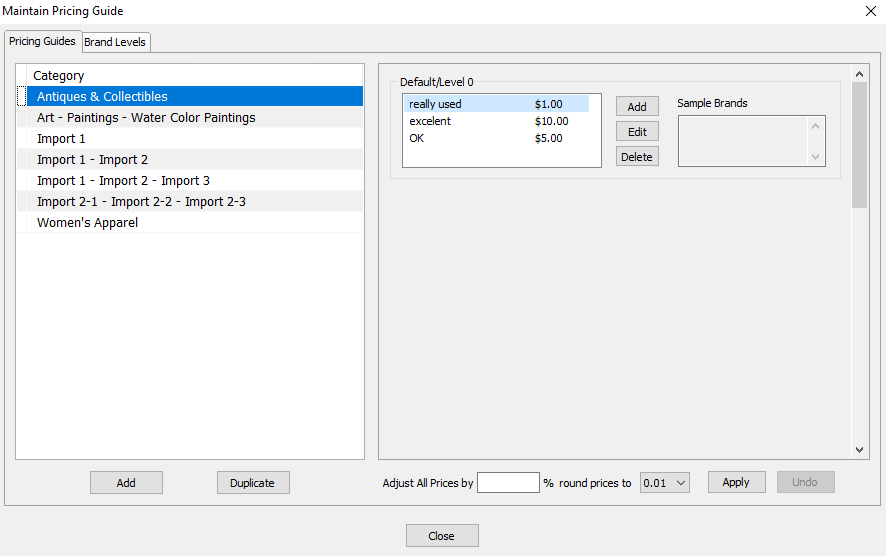Image resolution: width=886 pixels, height=556 pixels.
Task: Select Import 2-1 - Import 2-2 - Import 2-3
Action: [x=195, y=202]
